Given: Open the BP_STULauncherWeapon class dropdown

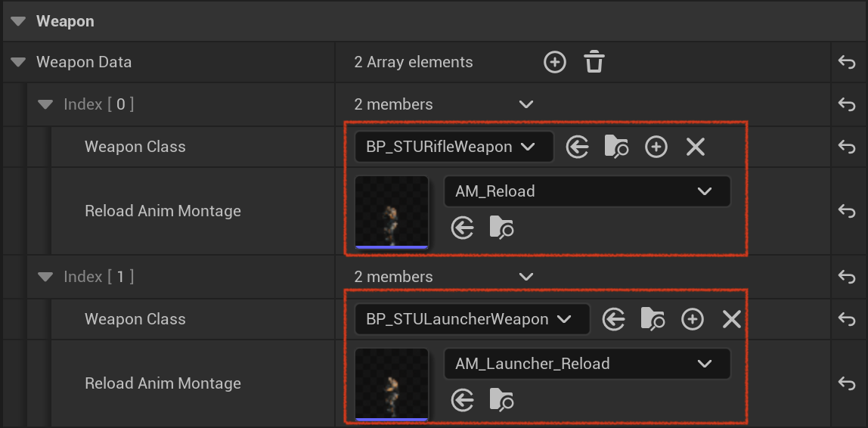Looking at the screenshot, I should coord(473,319).
